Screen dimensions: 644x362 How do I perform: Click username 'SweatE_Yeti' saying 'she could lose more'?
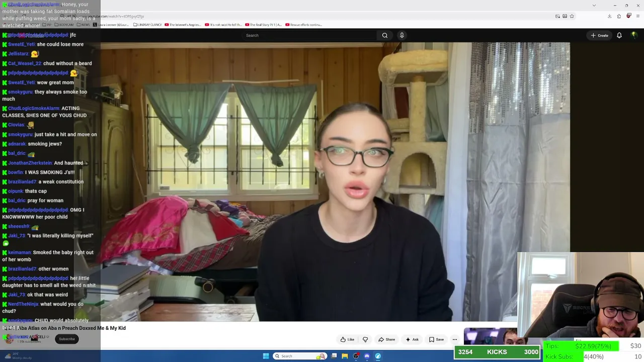[21, 44]
